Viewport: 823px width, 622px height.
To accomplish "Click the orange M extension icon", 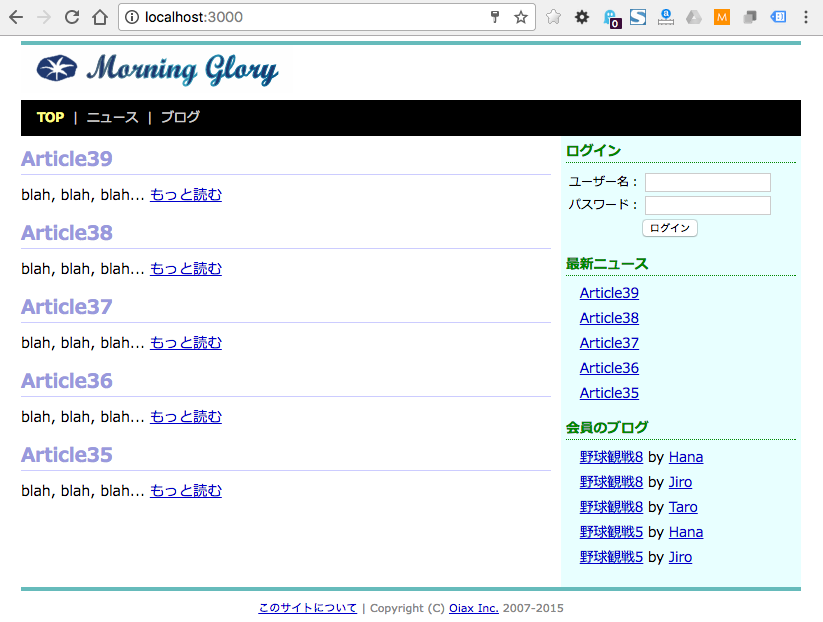I will 722,17.
